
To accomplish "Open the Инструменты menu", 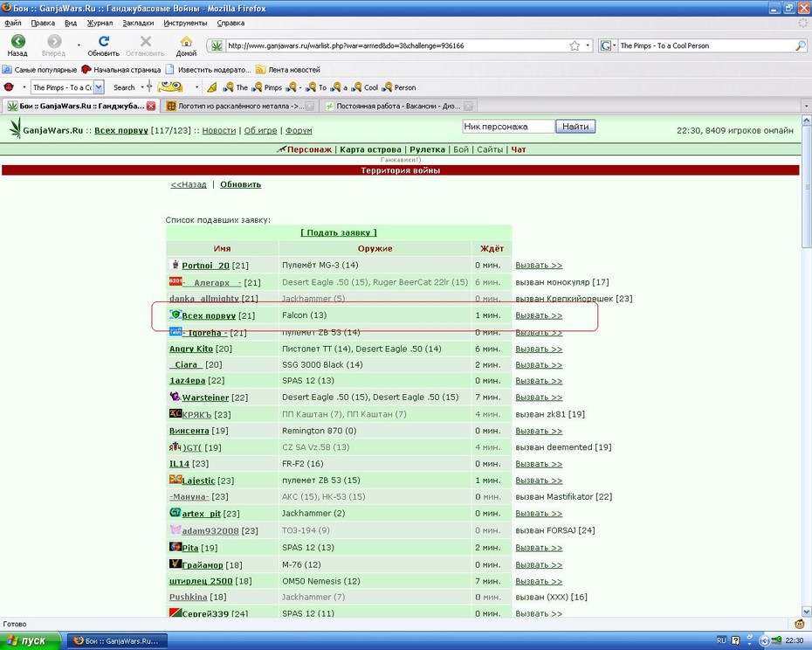I will pos(185,23).
